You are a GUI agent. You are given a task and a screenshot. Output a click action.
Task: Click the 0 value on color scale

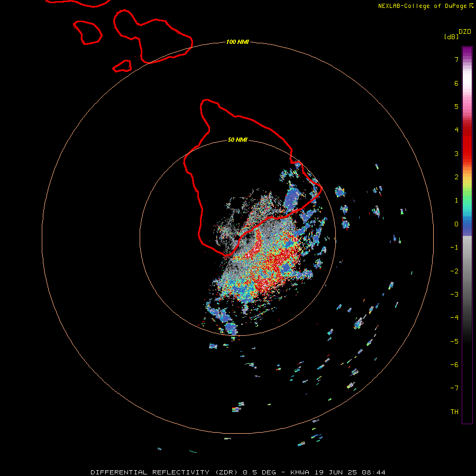(x=456, y=224)
